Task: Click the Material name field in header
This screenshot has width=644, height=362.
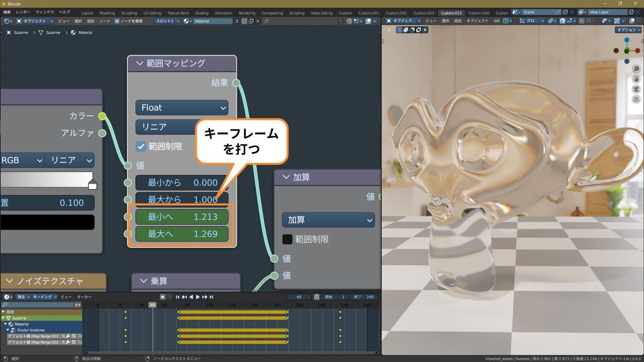Action: (213, 21)
